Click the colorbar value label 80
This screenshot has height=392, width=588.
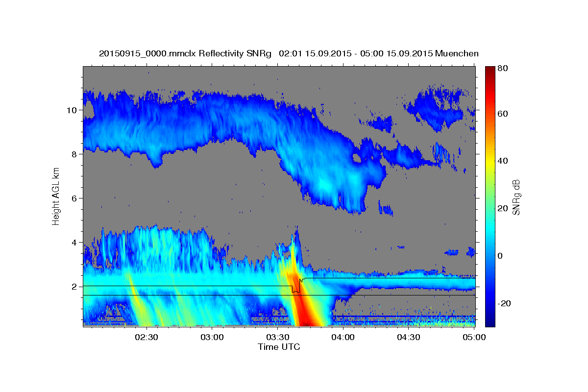click(502, 69)
